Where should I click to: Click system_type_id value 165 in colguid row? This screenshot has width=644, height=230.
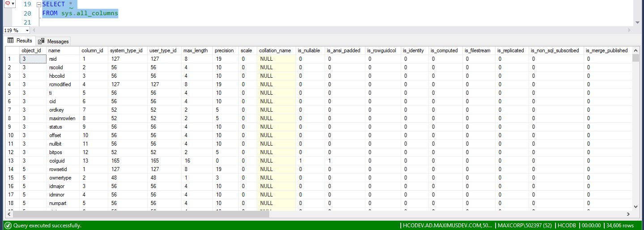pyautogui.click(x=127, y=161)
